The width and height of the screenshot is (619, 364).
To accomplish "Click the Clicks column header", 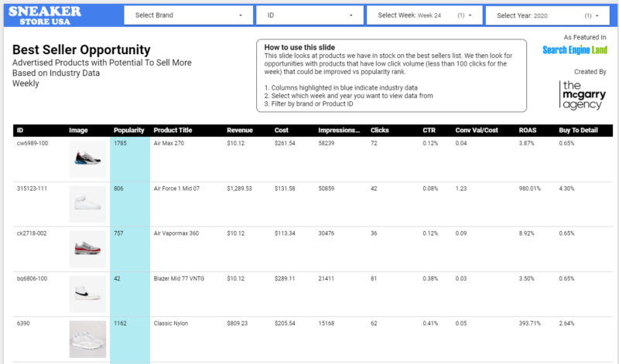I will click(380, 131).
